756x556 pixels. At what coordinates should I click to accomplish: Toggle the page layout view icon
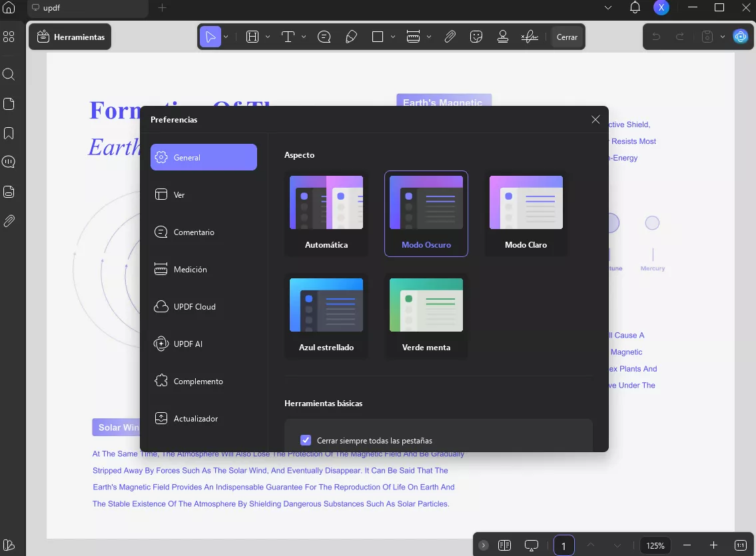click(504, 545)
